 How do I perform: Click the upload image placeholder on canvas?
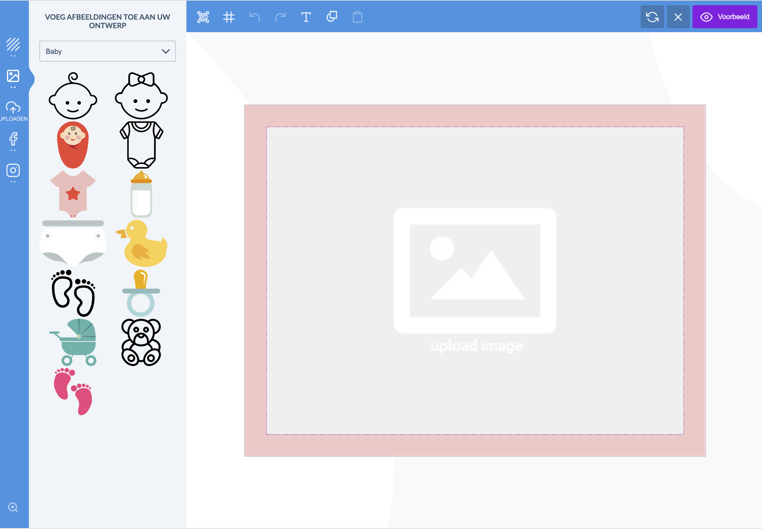click(475, 280)
